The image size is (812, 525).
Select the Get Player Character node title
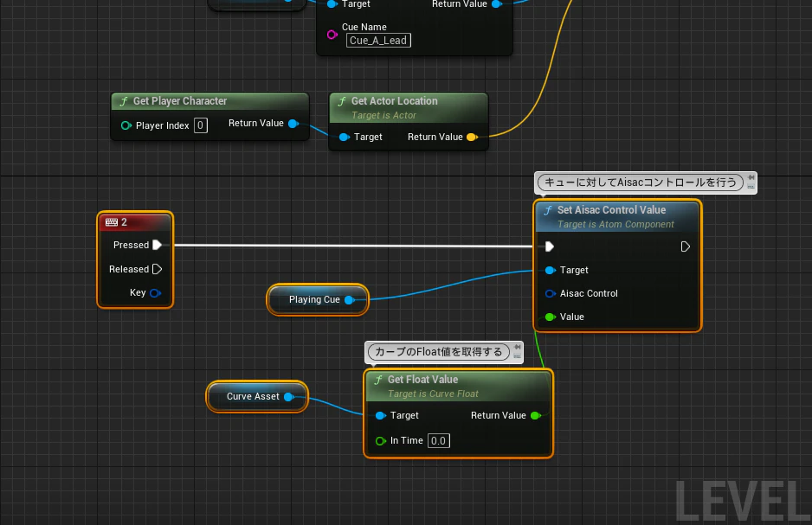click(x=180, y=101)
